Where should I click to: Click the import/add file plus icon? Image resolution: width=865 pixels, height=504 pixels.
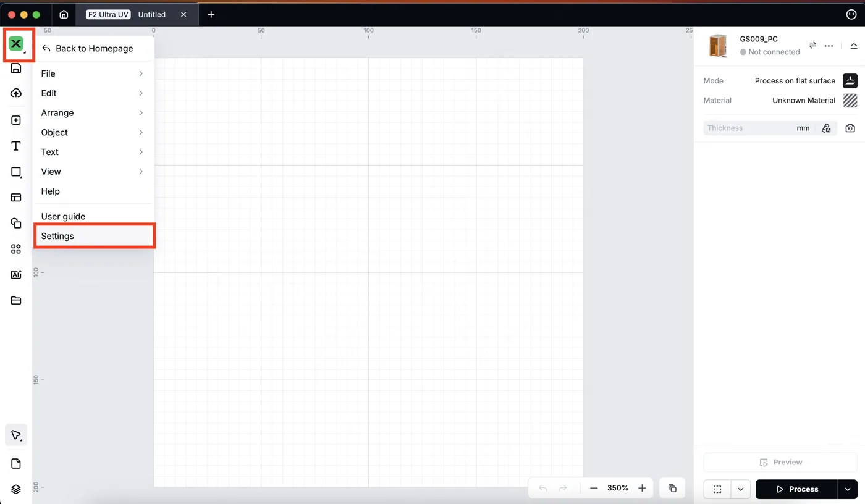point(16,120)
